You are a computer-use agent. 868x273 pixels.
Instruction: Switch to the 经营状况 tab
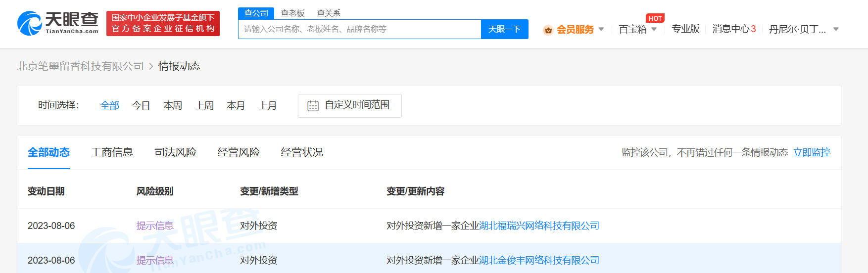click(302, 152)
